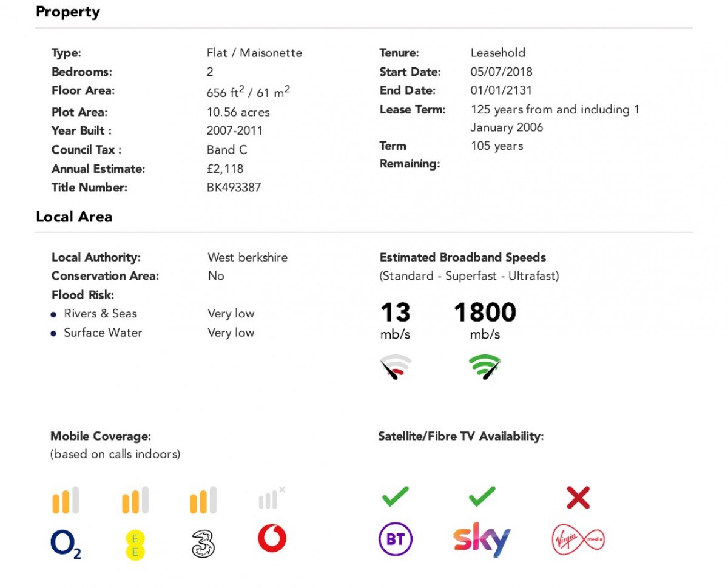728x588 pixels.
Task: Click the Vodafone network logo
Action: point(271,538)
